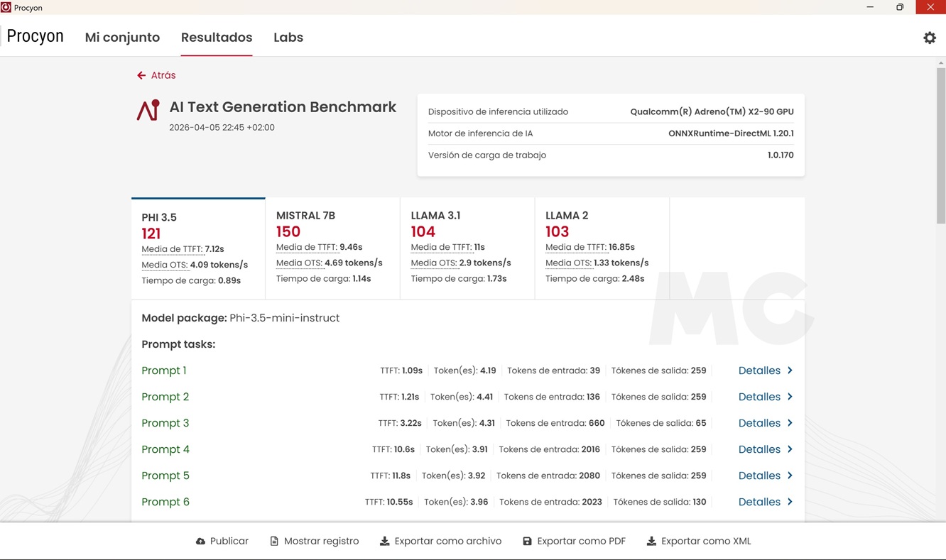
Task: Open the Prompt 2 link
Action: coord(165,397)
